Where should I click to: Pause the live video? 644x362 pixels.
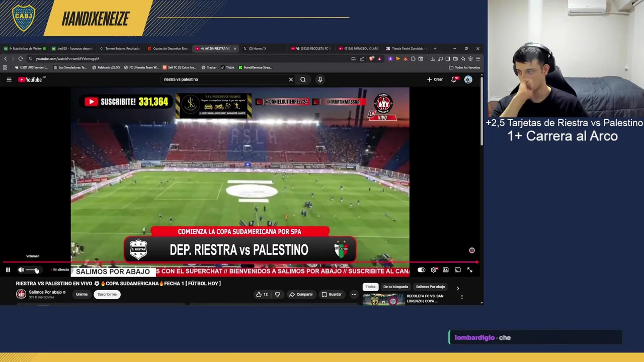tap(8, 270)
